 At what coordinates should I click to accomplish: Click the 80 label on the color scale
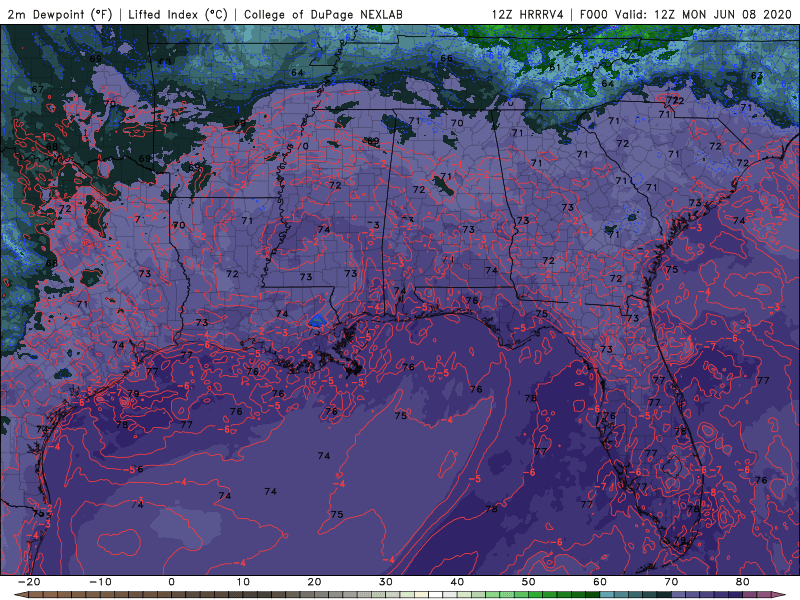(743, 582)
